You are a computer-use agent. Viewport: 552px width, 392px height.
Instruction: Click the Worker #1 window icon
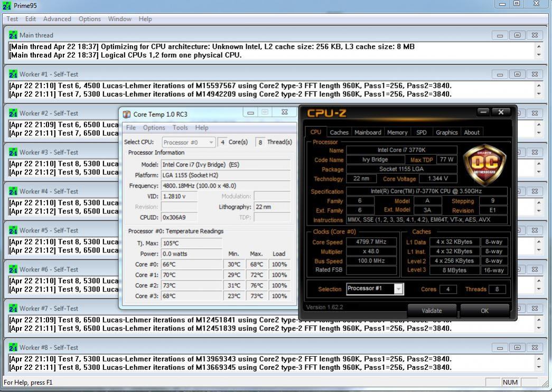coord(13,74)
